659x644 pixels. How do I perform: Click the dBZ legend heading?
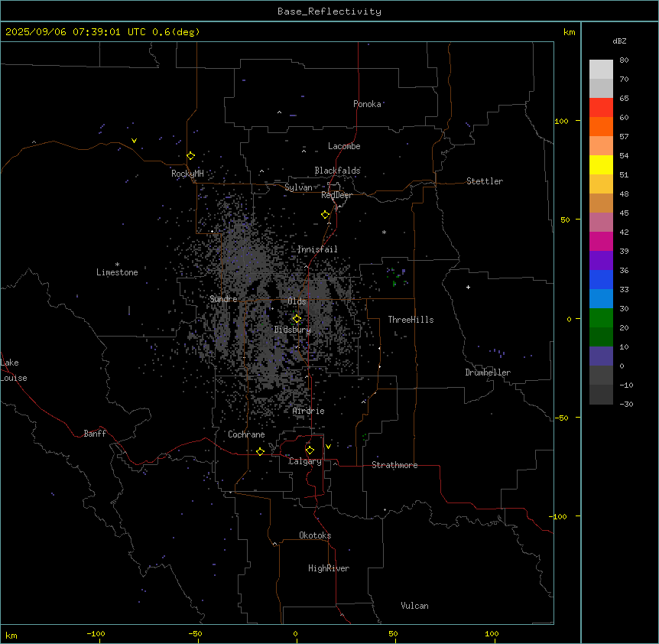click(x=619, y=41)
